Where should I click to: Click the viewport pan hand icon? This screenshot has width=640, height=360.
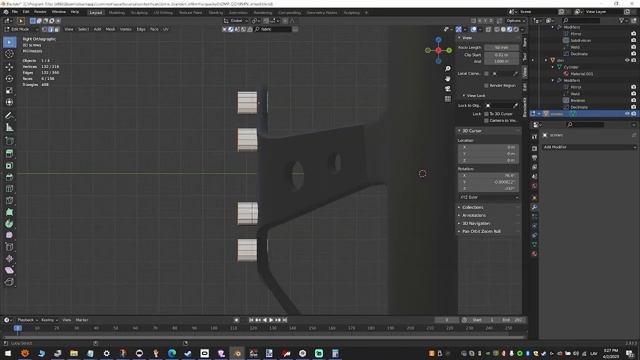click(448, 78)
